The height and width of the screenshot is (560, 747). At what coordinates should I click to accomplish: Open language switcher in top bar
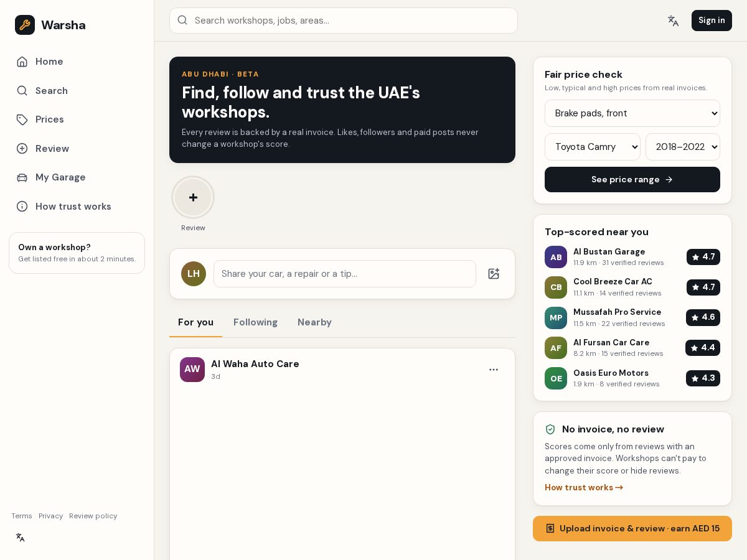(x=673, y=21)
